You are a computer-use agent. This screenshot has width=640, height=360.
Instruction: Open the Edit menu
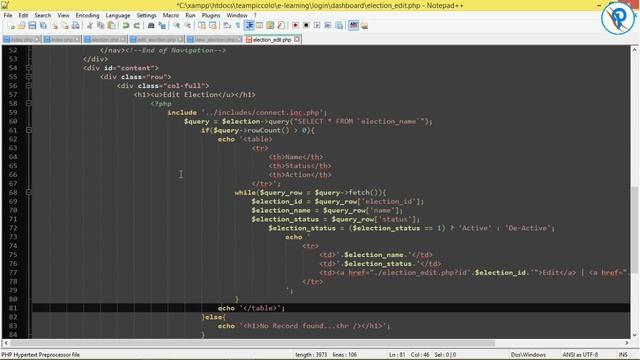[23, 16]
